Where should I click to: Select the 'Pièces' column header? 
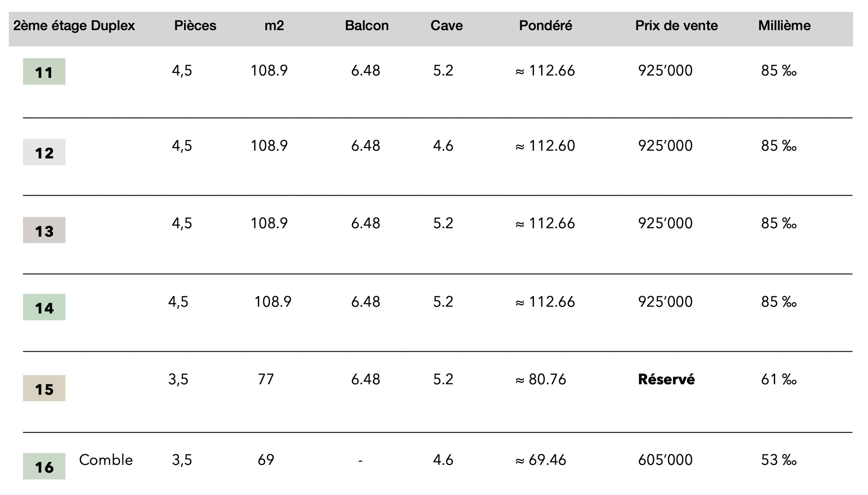click(x=195, y=25)
